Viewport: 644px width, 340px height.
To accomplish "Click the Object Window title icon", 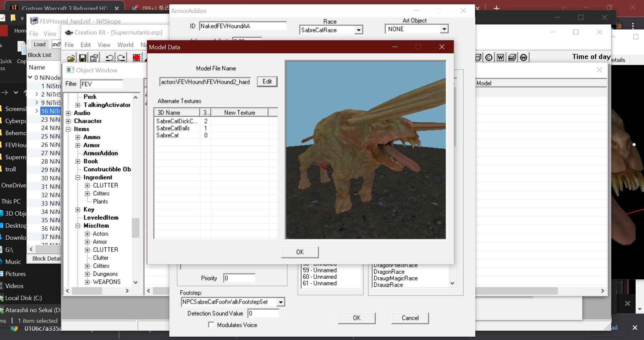I will (70, 70).
